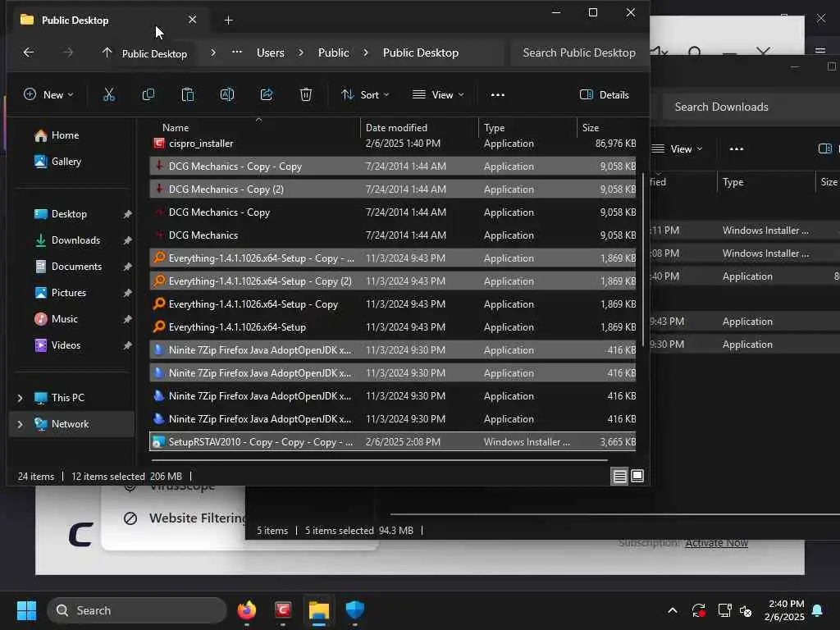Open the View dropdown in Downloads window

point(678,149)
